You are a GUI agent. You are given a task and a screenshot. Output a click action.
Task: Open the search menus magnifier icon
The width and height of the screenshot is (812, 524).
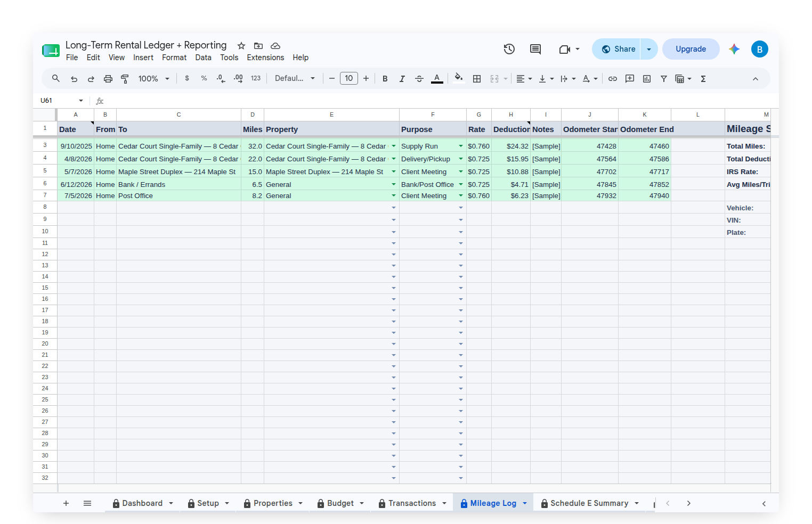pos(55,79)
